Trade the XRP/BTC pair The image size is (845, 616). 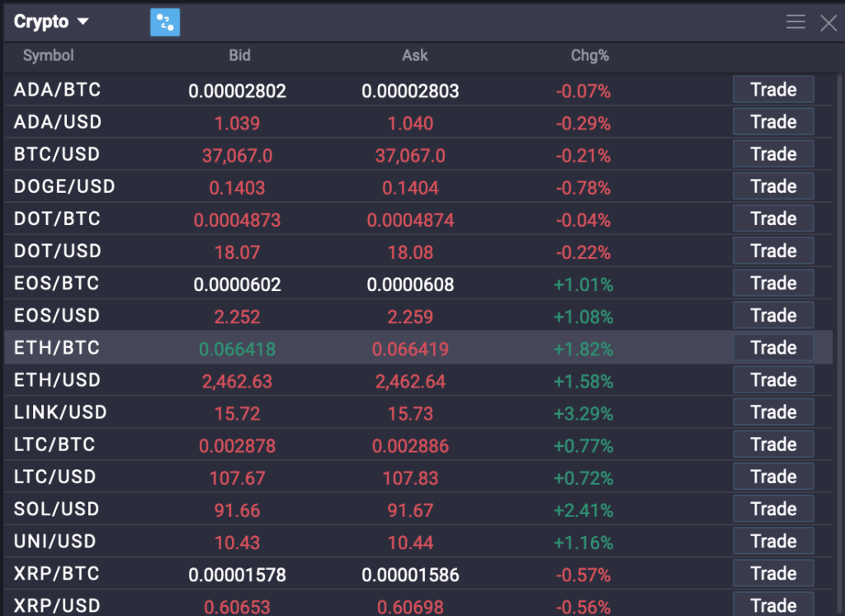772,573
